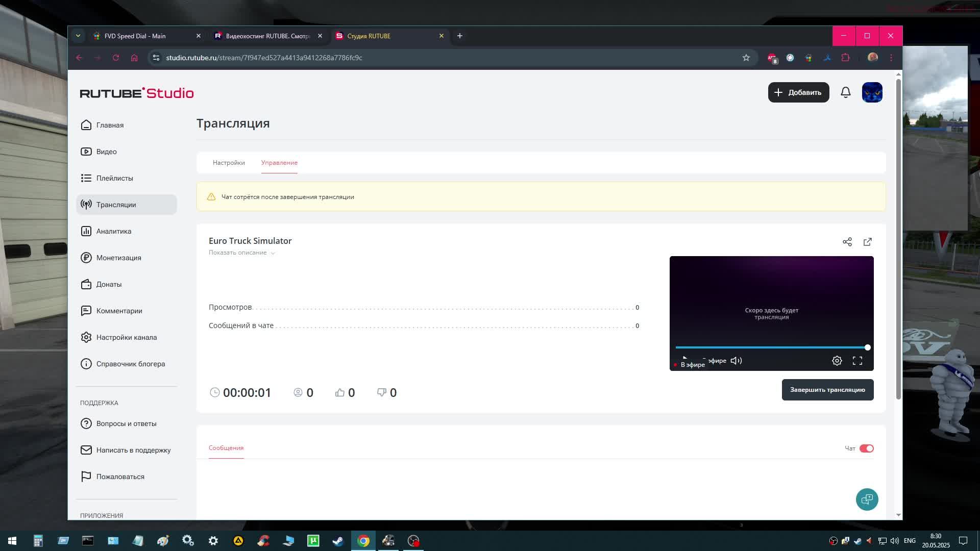Image resolution: width=980 pixels, height=551 pixels.
Task: Open the user avatar menu
Action: [872, 92]
